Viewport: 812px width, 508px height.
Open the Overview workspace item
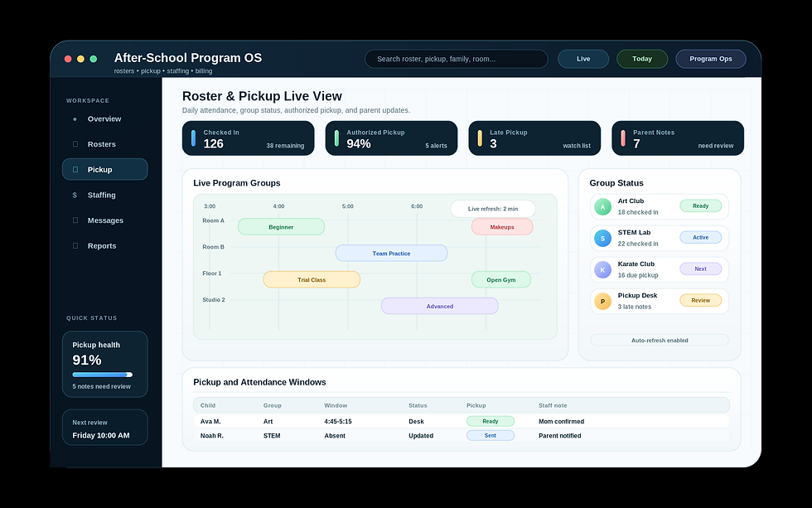pyautogui.click(x=105, y=119)
